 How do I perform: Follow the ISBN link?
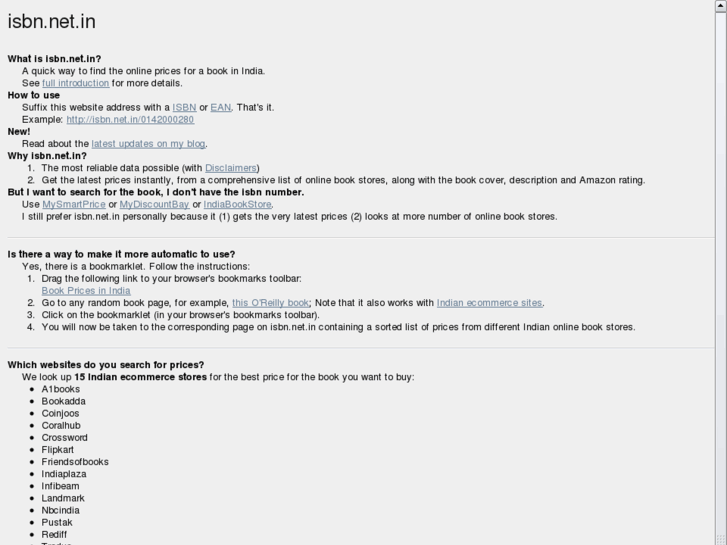pos(184,107)
